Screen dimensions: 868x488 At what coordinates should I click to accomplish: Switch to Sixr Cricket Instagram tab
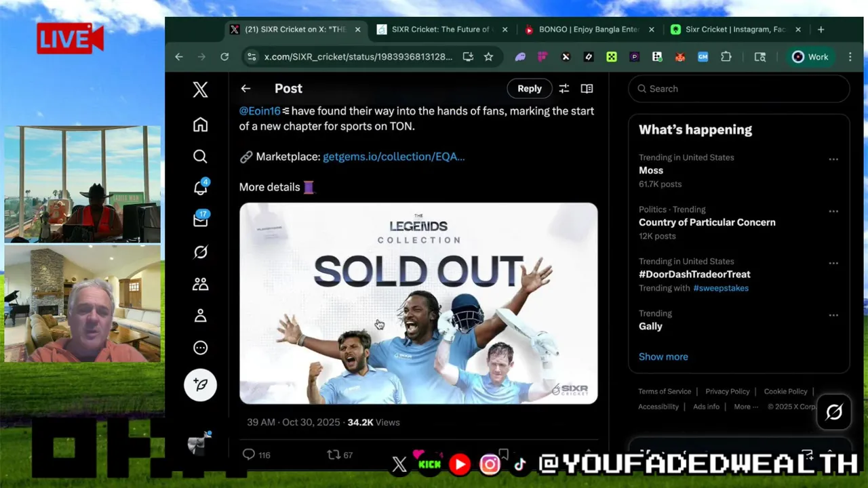(x=736, y=30)
